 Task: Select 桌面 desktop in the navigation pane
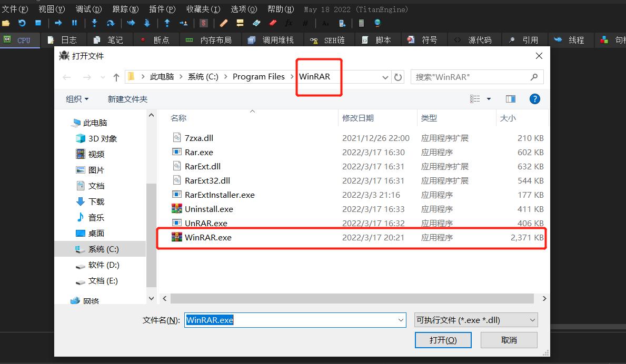pos(96,233)
